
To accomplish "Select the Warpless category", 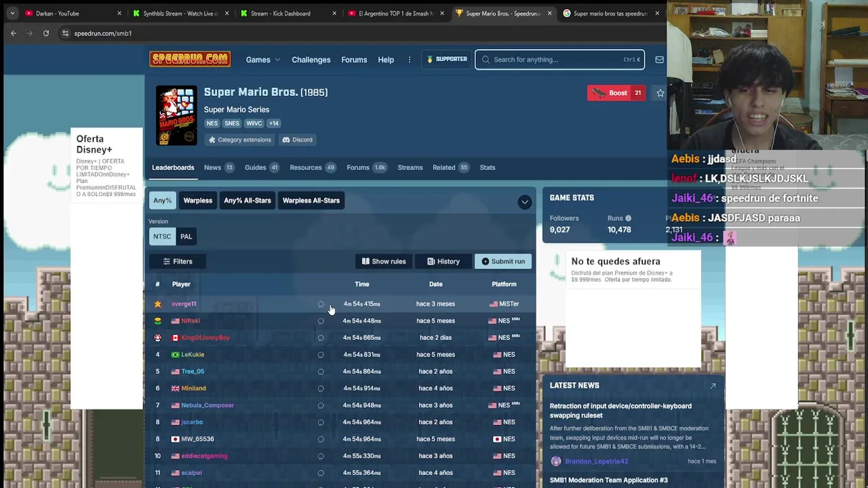I will [198, 201].
